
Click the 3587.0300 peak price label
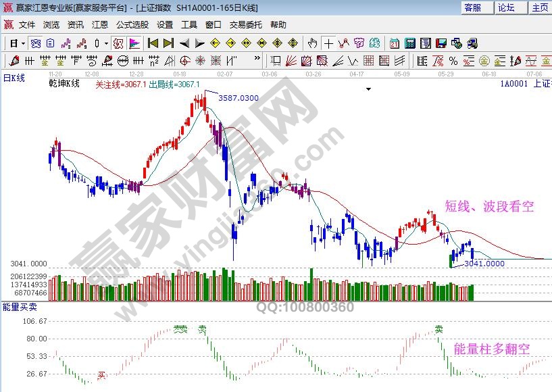coord(239,98)
